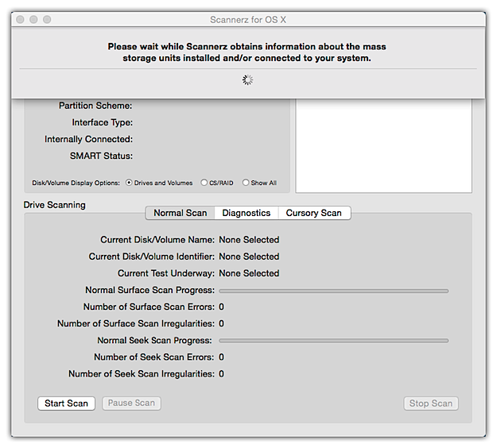Screen dimensions: 497x448
Task: Click the Normal Surface Scan Progress bar
Action: (x=333, y=291)
